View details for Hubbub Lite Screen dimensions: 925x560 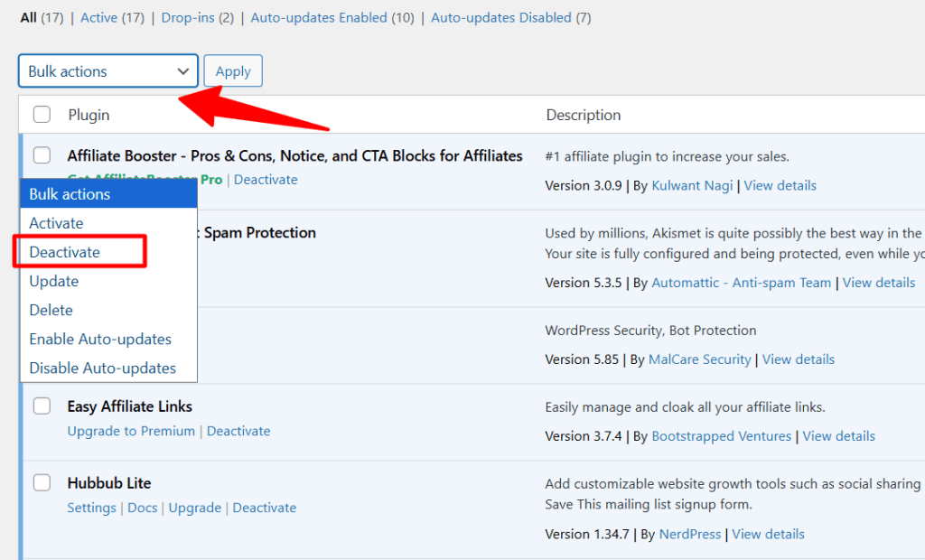tap(768, 534)
